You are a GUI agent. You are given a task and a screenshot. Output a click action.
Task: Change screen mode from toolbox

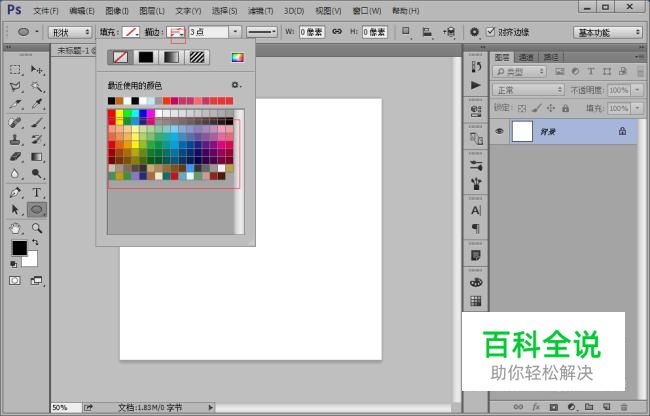pyautogui.click(x=36, y=281)
